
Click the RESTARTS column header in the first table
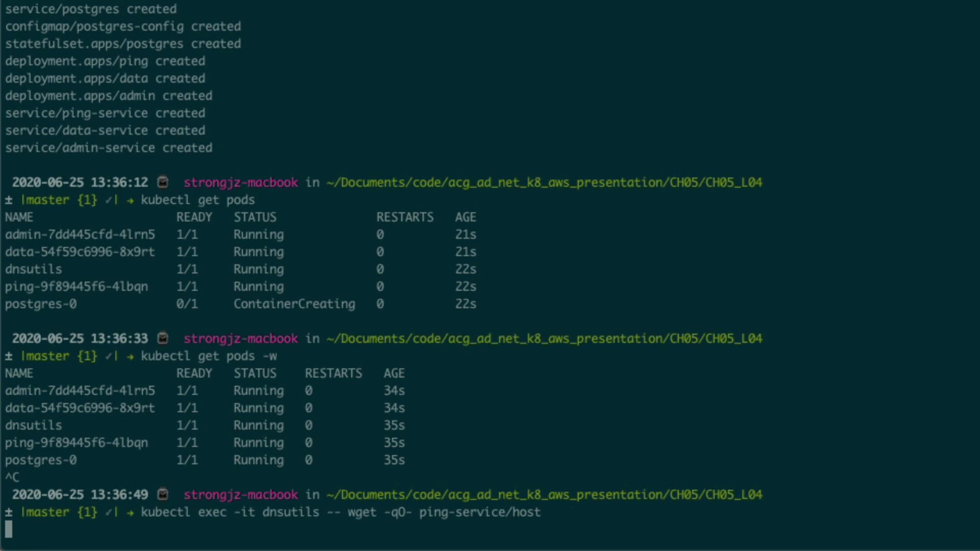tap(405, 217)
